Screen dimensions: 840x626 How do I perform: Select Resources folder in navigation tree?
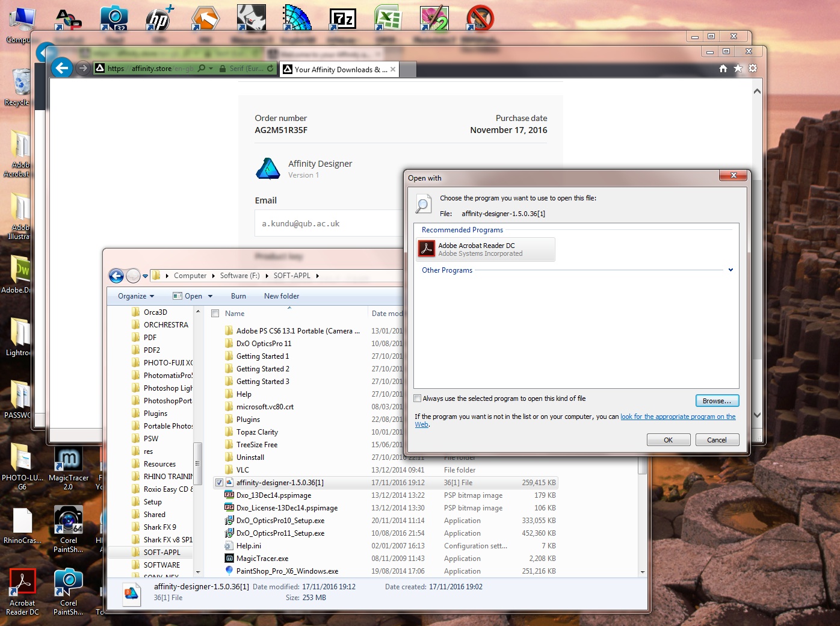(159, 464)
